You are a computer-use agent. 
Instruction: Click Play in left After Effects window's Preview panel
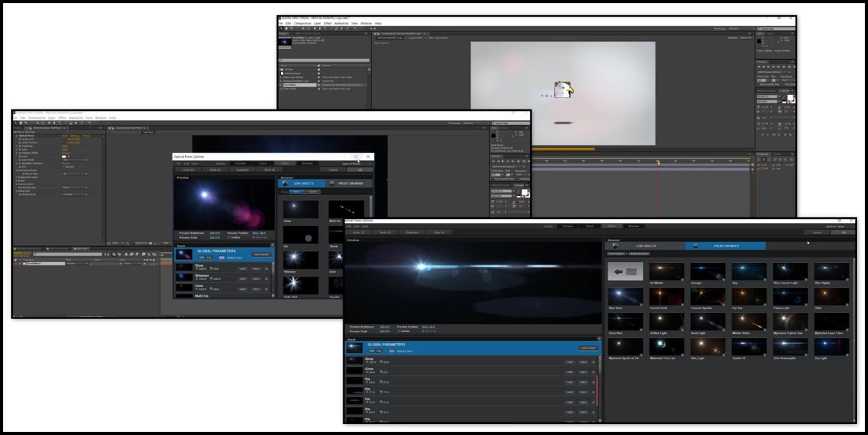pos(503,161)
